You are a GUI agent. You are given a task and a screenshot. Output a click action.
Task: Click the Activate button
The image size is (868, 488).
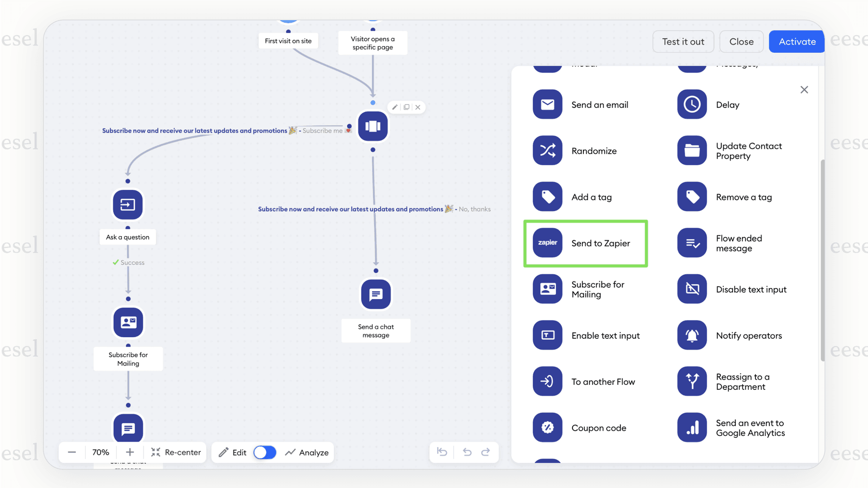(x=796, y=41)
